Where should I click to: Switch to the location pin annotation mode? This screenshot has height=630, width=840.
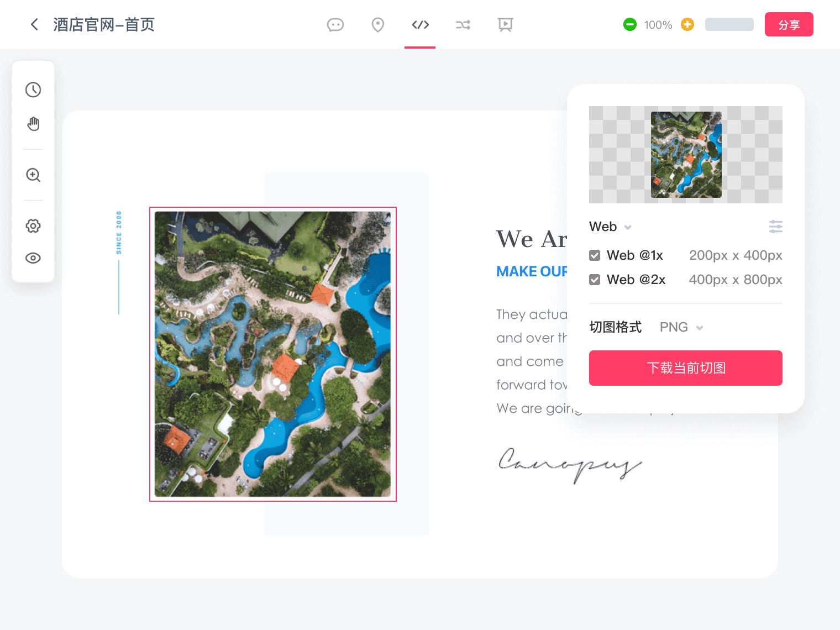pos(377,25)
